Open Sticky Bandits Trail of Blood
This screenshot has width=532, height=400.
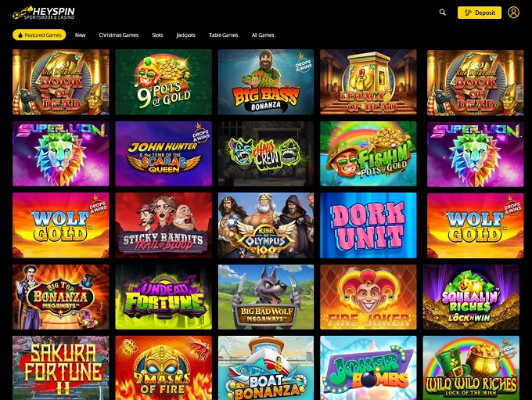(164, 225)
